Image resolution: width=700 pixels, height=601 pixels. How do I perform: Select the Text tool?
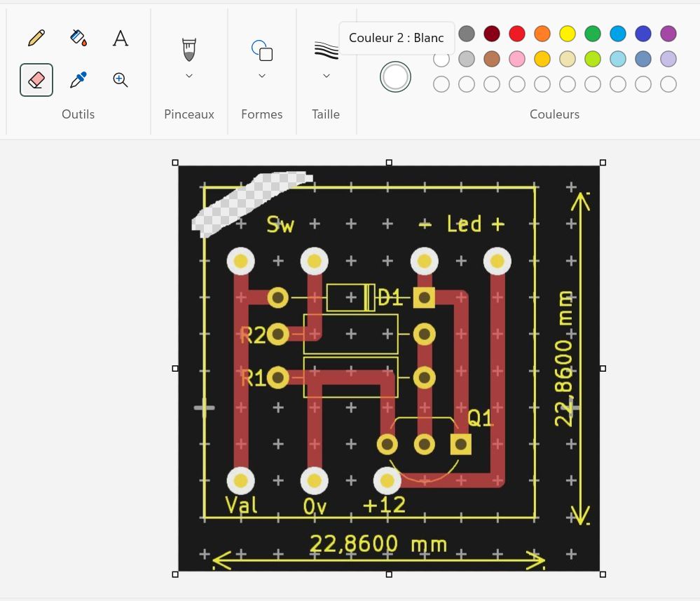click(x=120, y=38)
